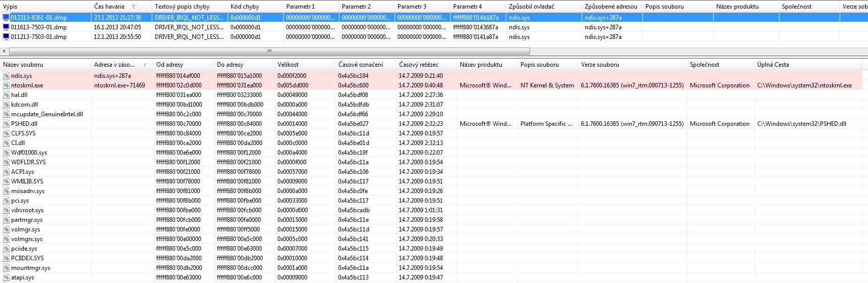Click the atapi.sys file icon

point(6,277)
